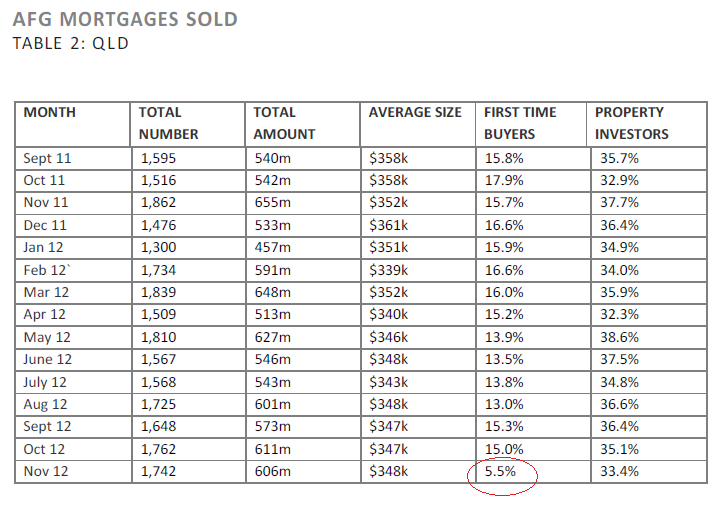Click the Jan 12 month cell
The image size is (728, 511).
44,247
